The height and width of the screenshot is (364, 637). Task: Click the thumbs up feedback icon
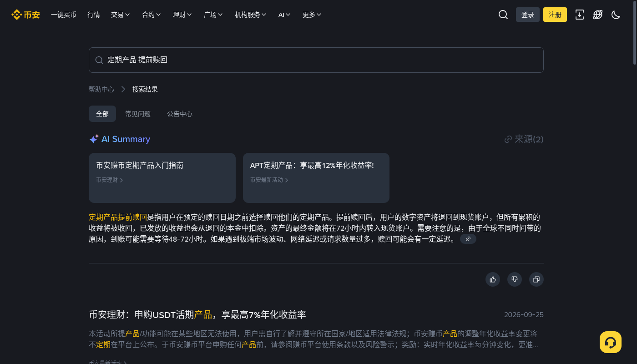[493, 279]
